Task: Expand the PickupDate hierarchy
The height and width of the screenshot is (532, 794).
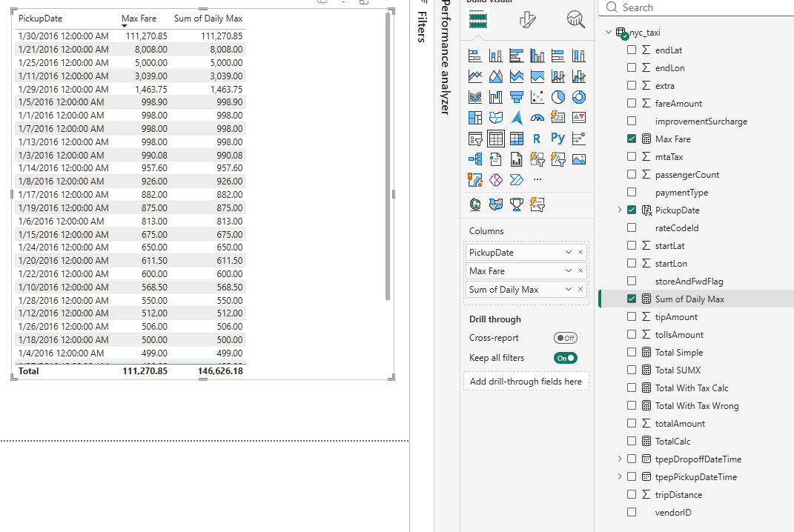Action: [619, 210]
